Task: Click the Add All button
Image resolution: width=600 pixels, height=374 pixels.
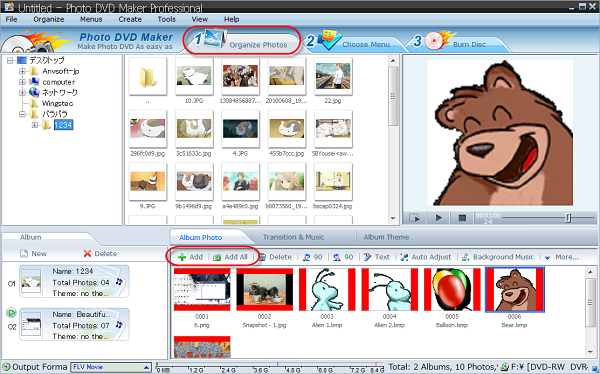Action: tap(230, 257)
